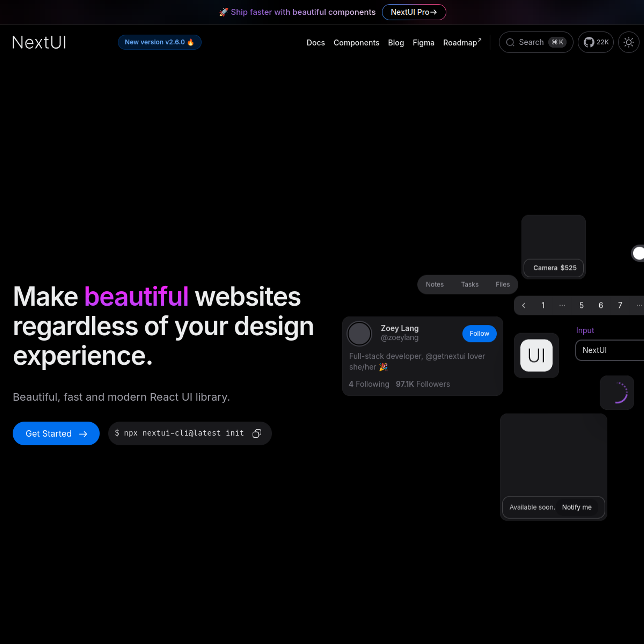644x644 pixels.
Task: Click the NextUI logo
Action: 39,42
